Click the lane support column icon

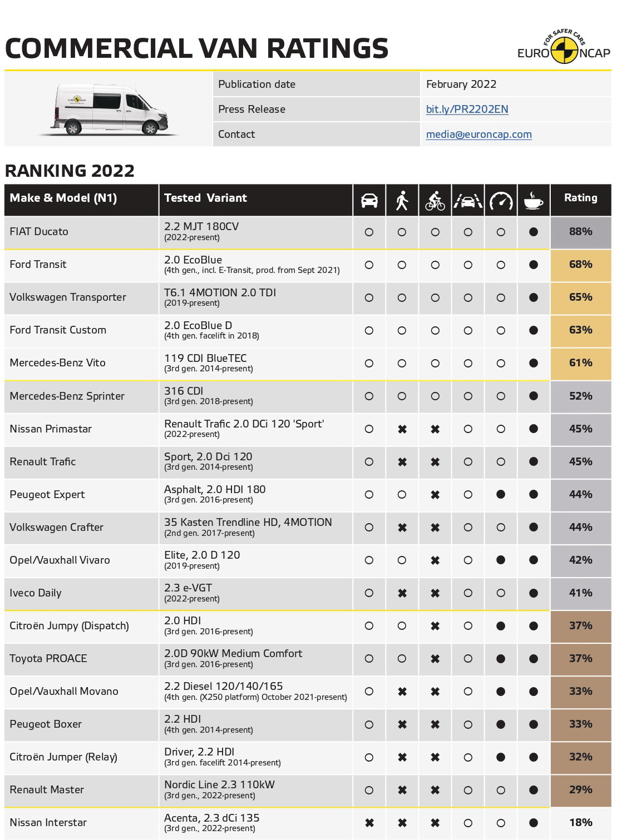468,201
